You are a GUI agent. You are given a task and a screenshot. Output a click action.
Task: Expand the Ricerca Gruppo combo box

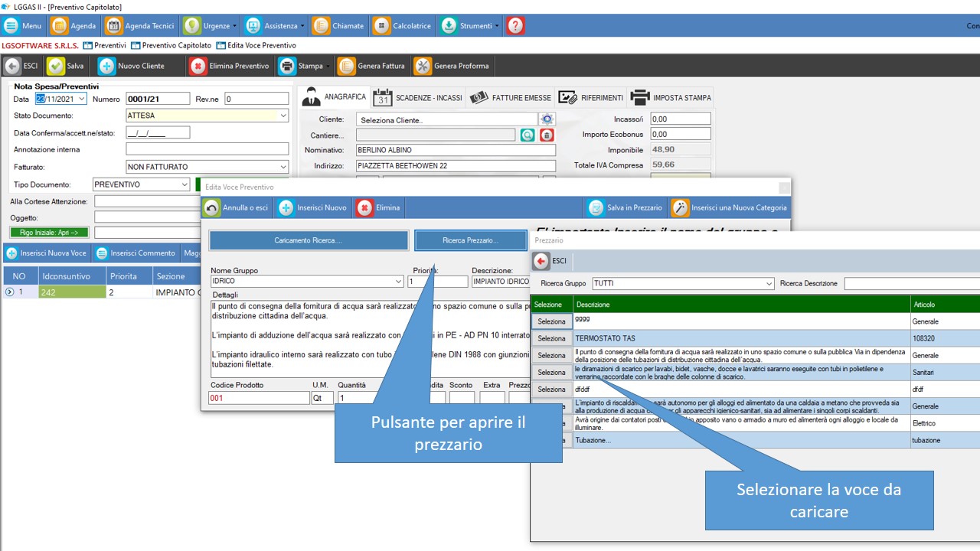pyautogui.click(x=769, y=283)
